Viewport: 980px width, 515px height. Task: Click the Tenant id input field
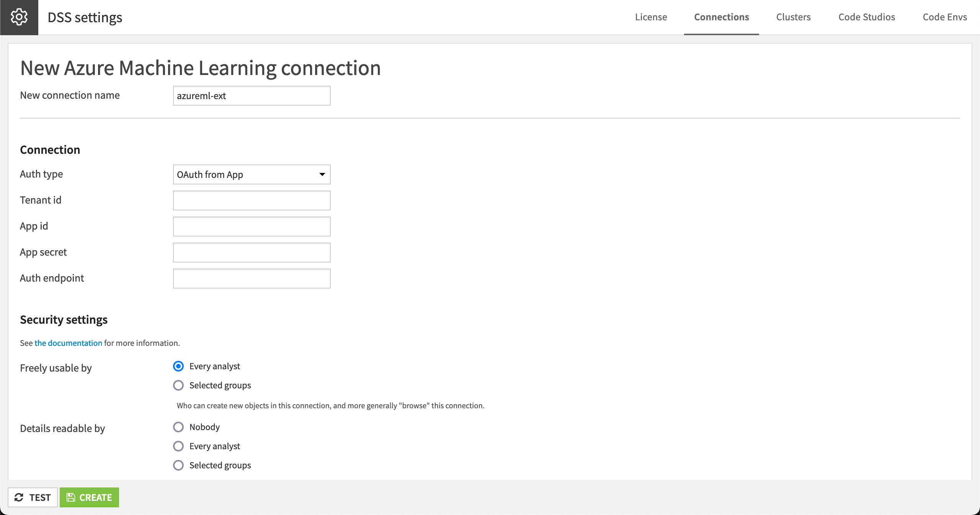click(x=251, y=200)
